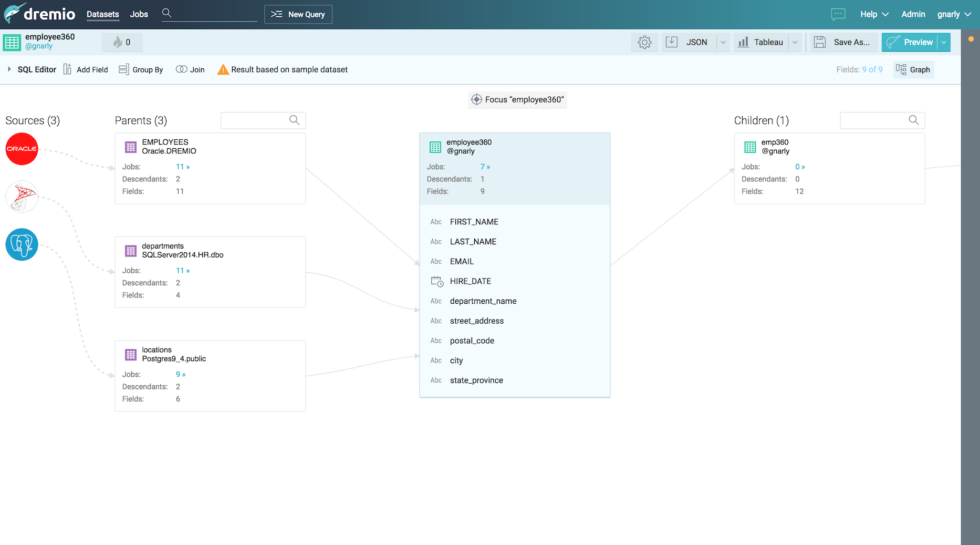Viewport: 980px width, 545px height.
Task: Click Focus "employee360" button
Action: [x=517, y=99]
